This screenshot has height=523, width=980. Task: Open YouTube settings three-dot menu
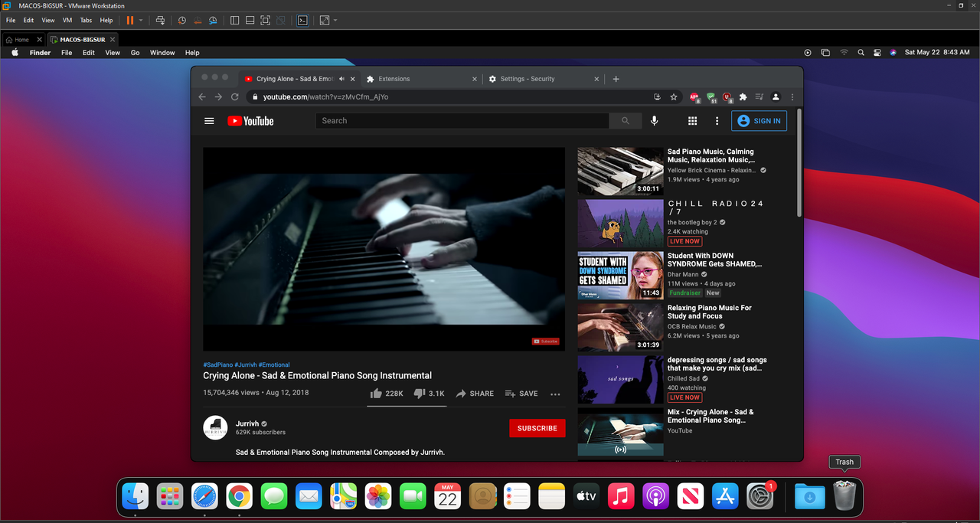717,121
